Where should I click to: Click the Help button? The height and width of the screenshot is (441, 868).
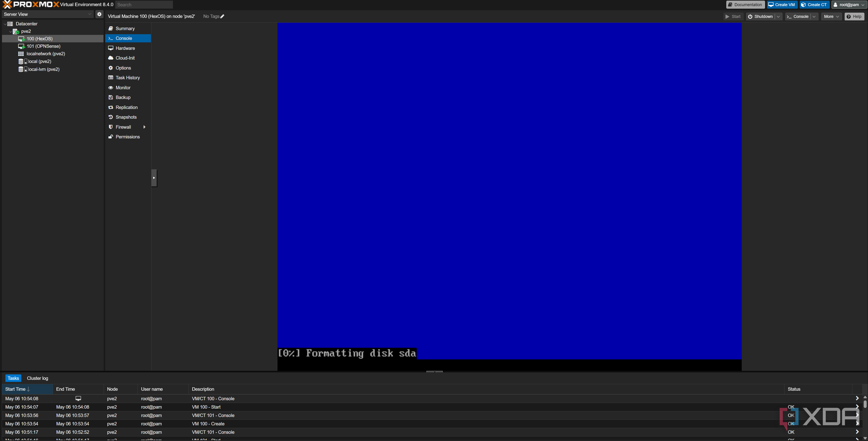[x=854, y=17]
